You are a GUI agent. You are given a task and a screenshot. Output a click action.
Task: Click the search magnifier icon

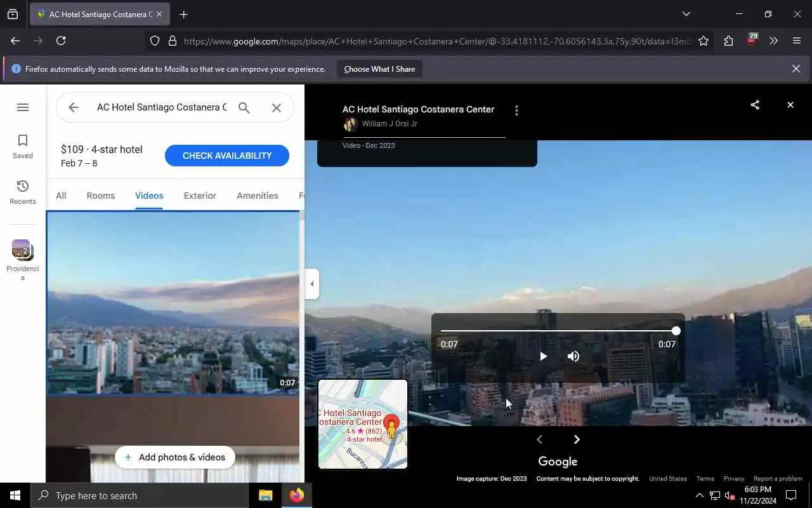click(x=244, y=107)
